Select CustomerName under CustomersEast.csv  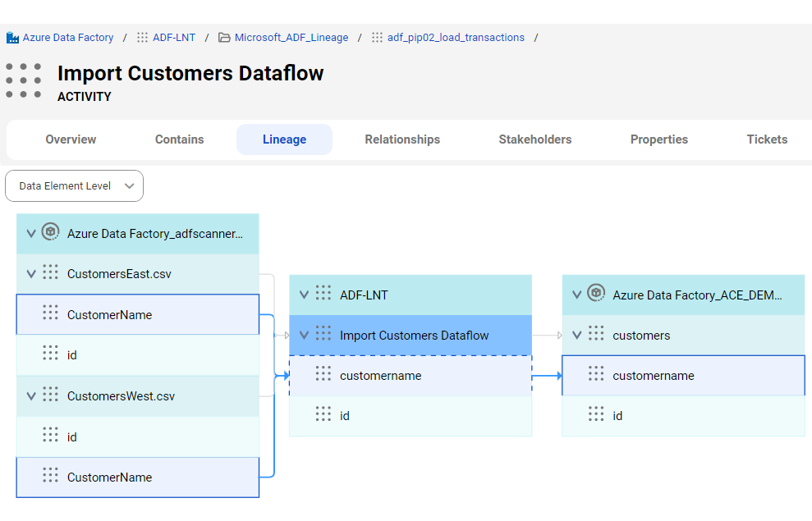138,314
